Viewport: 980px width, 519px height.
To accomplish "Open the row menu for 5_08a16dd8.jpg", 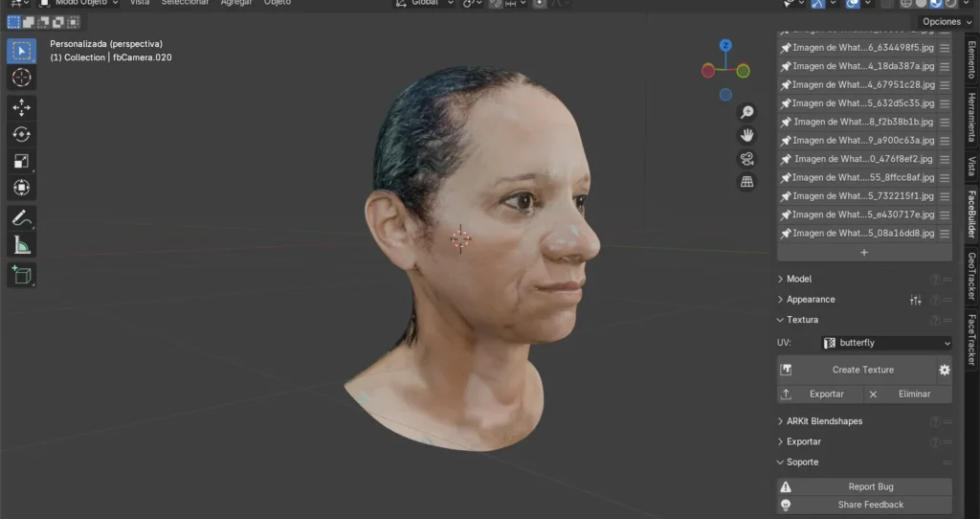I will 945,234.
